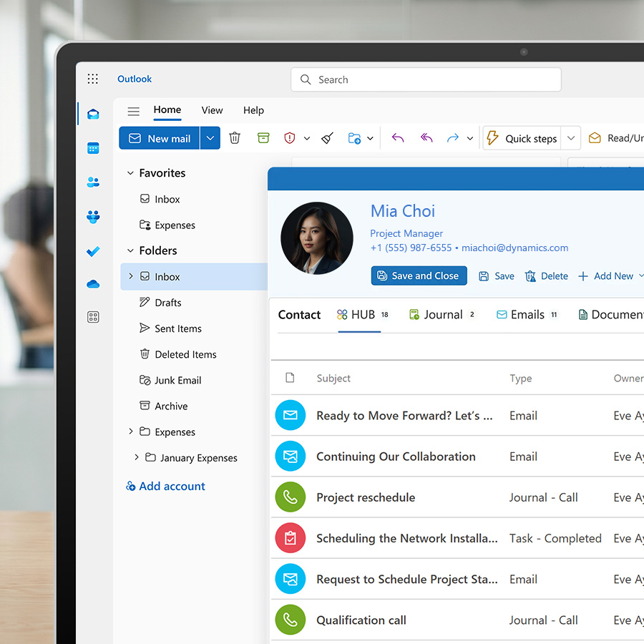Viewport: 644px width, 644px height.
Task: Click the document icon in table header
Action: coord(290,377)
